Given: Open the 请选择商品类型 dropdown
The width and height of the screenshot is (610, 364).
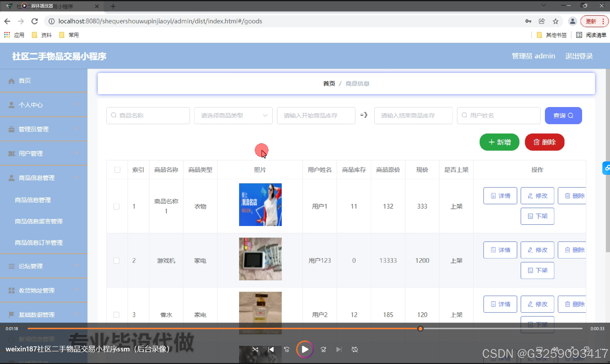Looking at the screenshot, I should point(233,116).
